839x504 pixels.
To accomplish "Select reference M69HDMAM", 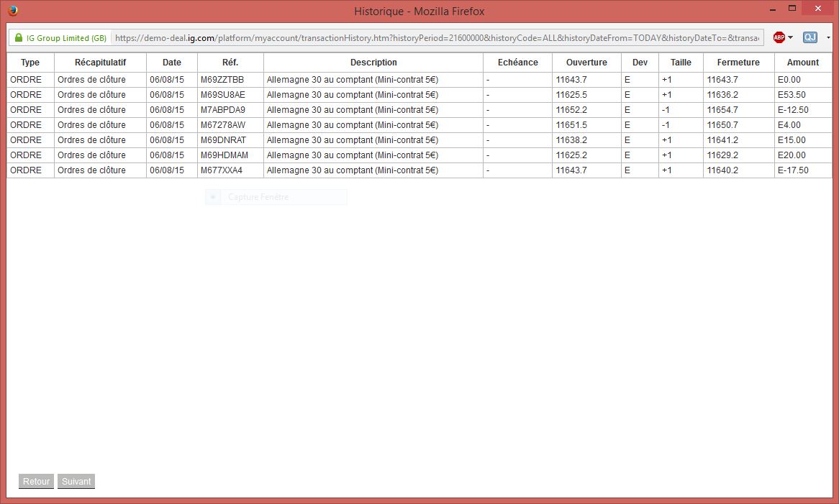I will tap(225, 155).
